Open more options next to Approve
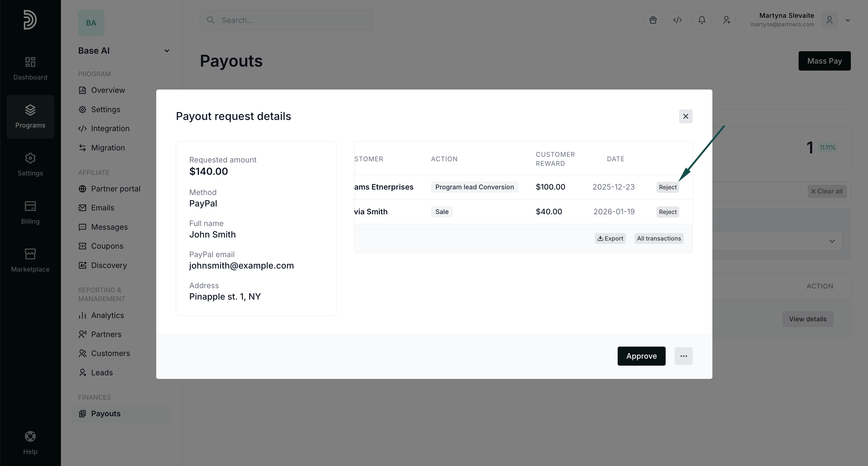 683,356
